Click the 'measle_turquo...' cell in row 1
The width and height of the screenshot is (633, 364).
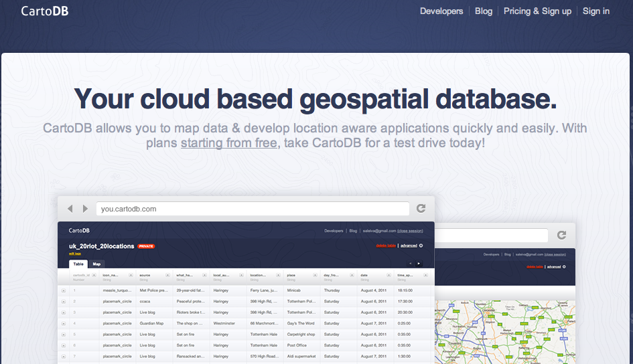[x=117, y=290]
